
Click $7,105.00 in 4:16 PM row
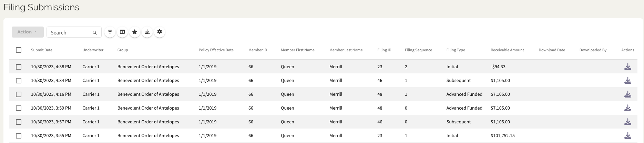[x=500, y=94]
